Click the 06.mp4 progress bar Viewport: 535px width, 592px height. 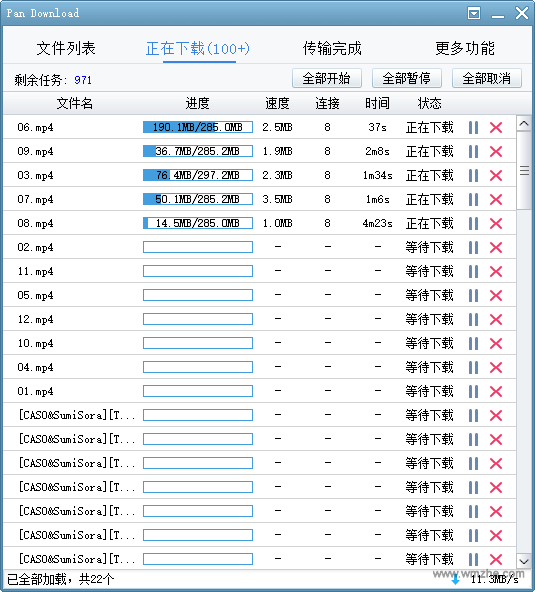pyautogui.click(x=198, y=127)
